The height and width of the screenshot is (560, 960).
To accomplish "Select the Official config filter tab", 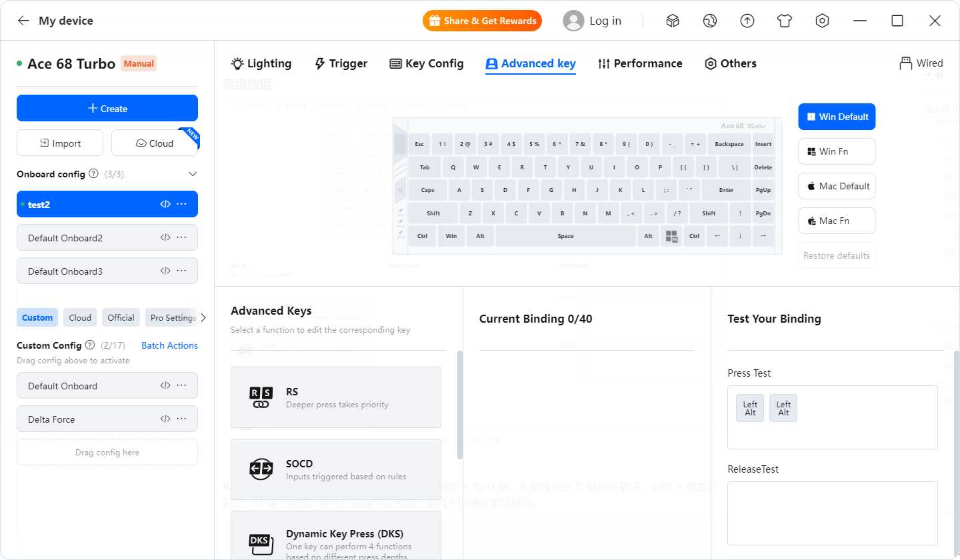I will (x=121, y=317).
